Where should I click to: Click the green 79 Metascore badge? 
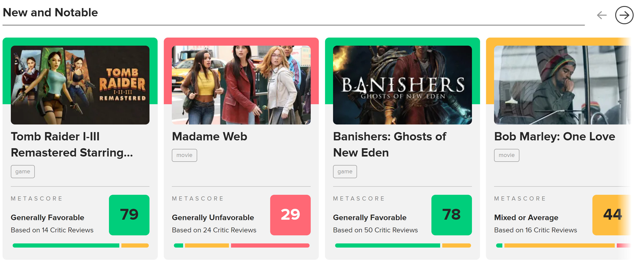click(x=129, y=215)
